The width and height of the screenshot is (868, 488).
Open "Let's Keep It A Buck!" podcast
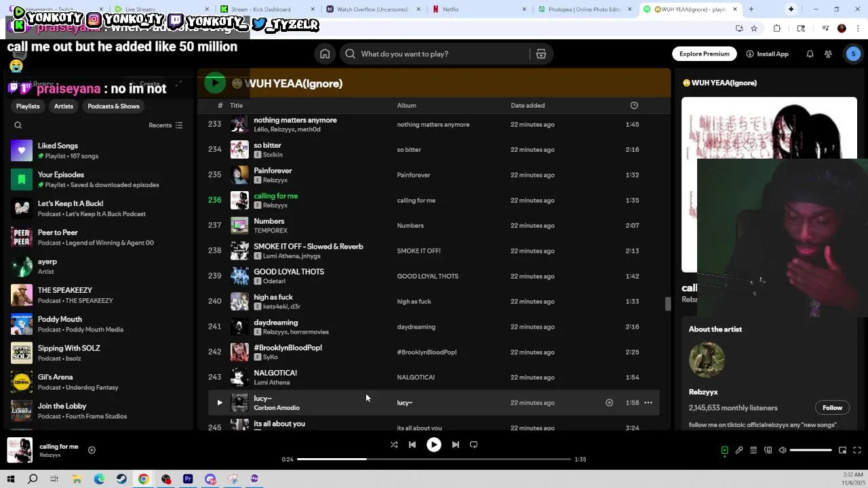click(99, 208)
